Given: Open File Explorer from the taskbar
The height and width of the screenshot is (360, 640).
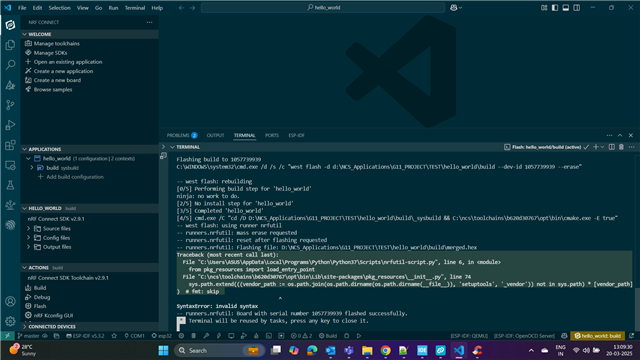Looking at the screenshot, I should click(367, 350).
